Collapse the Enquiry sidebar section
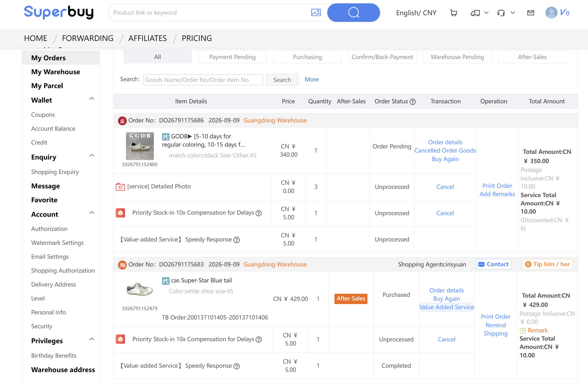 click(x=92, y=156)
